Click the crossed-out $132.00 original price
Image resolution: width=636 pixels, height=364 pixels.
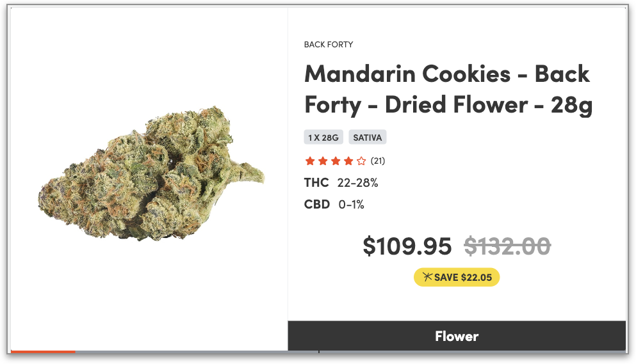point(507,246)
